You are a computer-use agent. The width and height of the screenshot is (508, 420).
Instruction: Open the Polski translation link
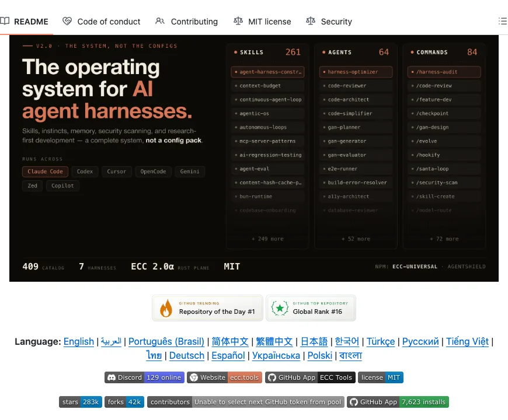pos(320,355)
